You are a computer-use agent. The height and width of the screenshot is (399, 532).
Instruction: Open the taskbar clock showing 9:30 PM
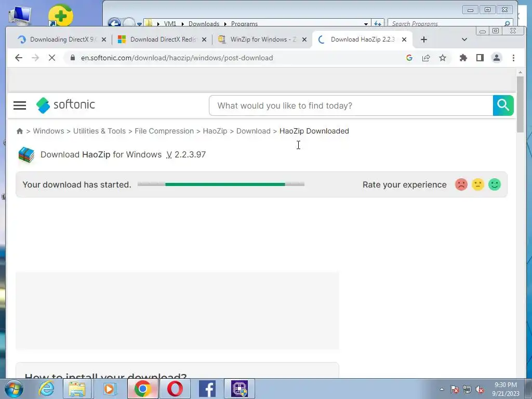pyautogui.click(x=506, y=389)
